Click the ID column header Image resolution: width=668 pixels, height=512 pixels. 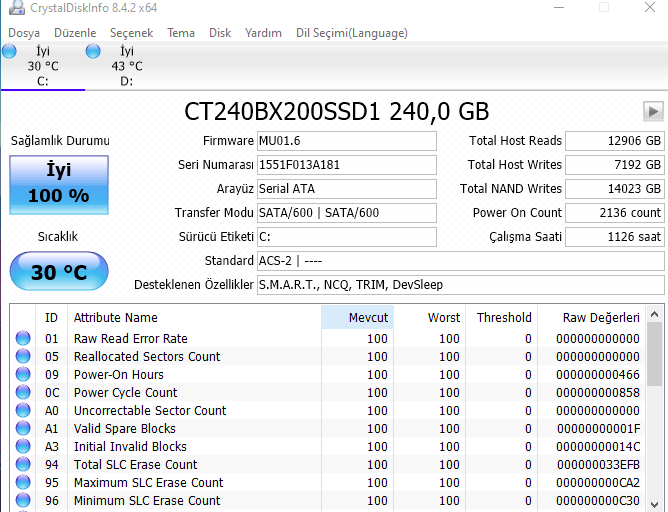(x=51, y=317)
